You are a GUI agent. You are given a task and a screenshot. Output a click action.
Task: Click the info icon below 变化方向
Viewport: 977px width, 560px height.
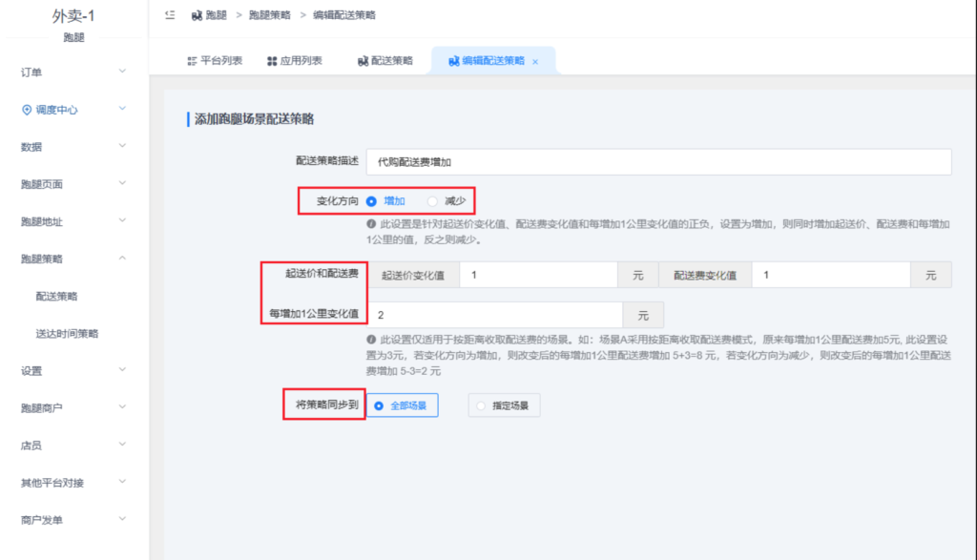pos(371,221)
